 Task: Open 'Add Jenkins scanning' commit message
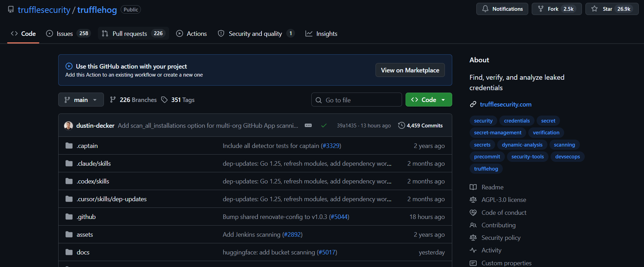coord(251,235)
